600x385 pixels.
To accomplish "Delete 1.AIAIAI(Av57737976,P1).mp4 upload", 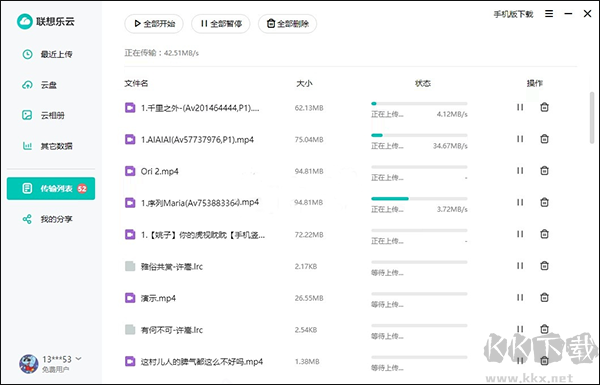I will tap(544, 139).
